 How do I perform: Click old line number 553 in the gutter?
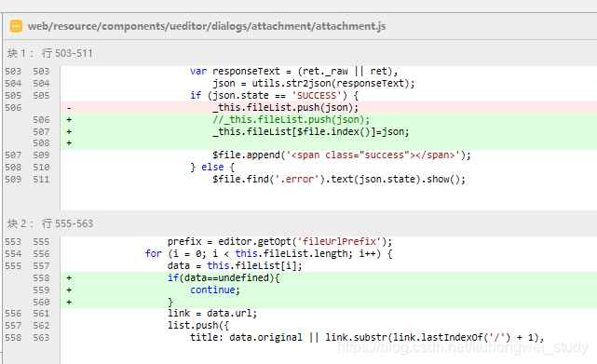click(x=13, y=242)
